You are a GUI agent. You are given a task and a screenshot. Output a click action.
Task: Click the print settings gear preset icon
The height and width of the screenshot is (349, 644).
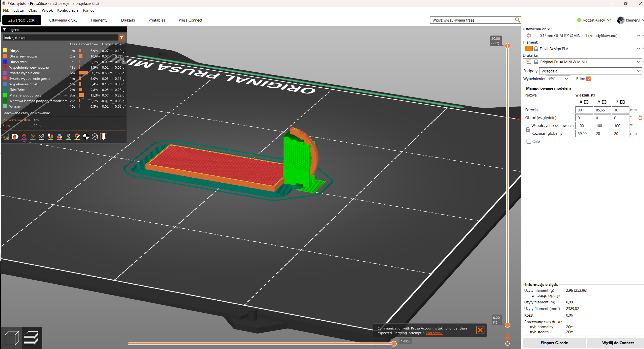[x=529, y=35]
